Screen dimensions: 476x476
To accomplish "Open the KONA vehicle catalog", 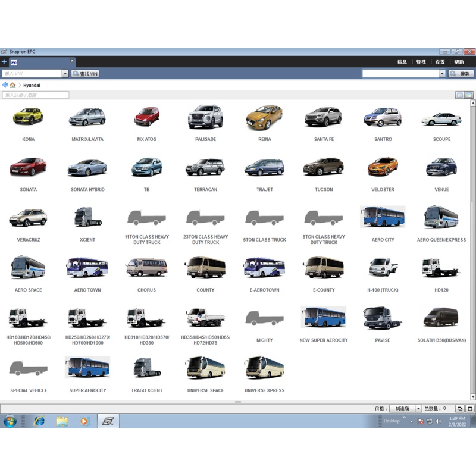I will [28, 117].
